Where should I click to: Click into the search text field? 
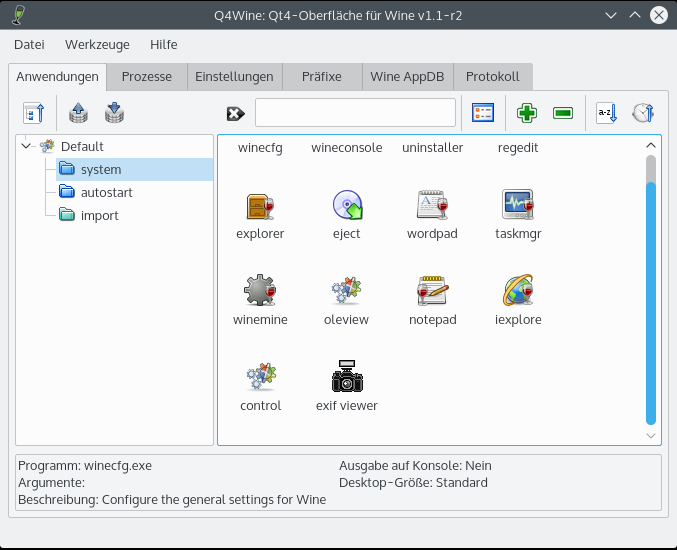(x=355, y=113)
